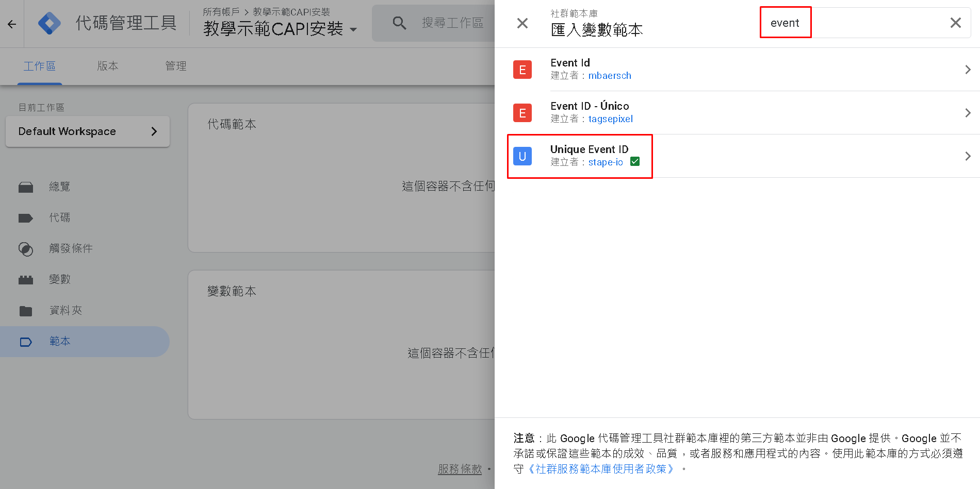The height and width of the screenshot is (489, 980).
Task: Click the magnifier icon in the workspace search bar
Action: (399, 23)
